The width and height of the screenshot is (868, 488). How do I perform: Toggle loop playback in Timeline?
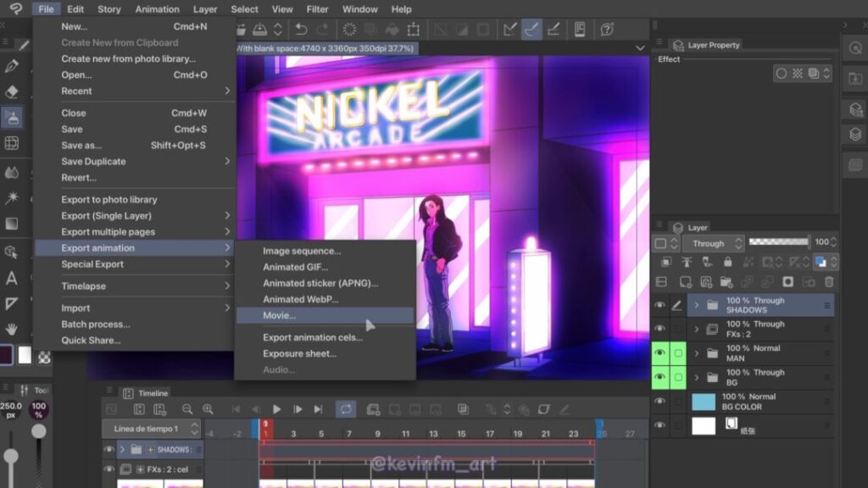tap(345, 409)
